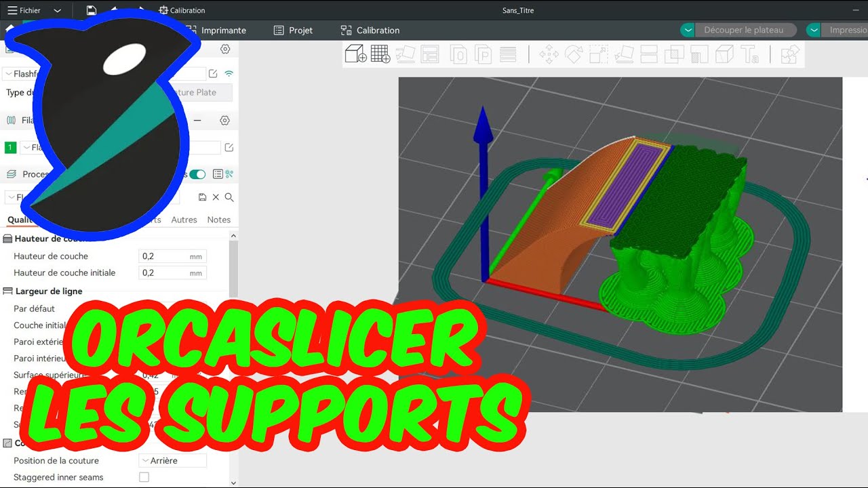This screenshot has width=868, height=488.
Task: Click the Hauteur de couche initiale field
Action: point(172,272)
